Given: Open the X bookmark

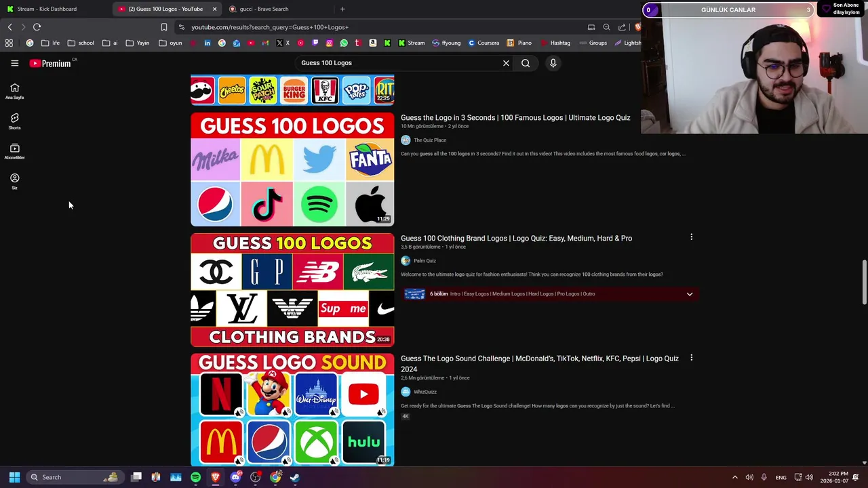Looking at the screenshot, I should coord(283,43).
